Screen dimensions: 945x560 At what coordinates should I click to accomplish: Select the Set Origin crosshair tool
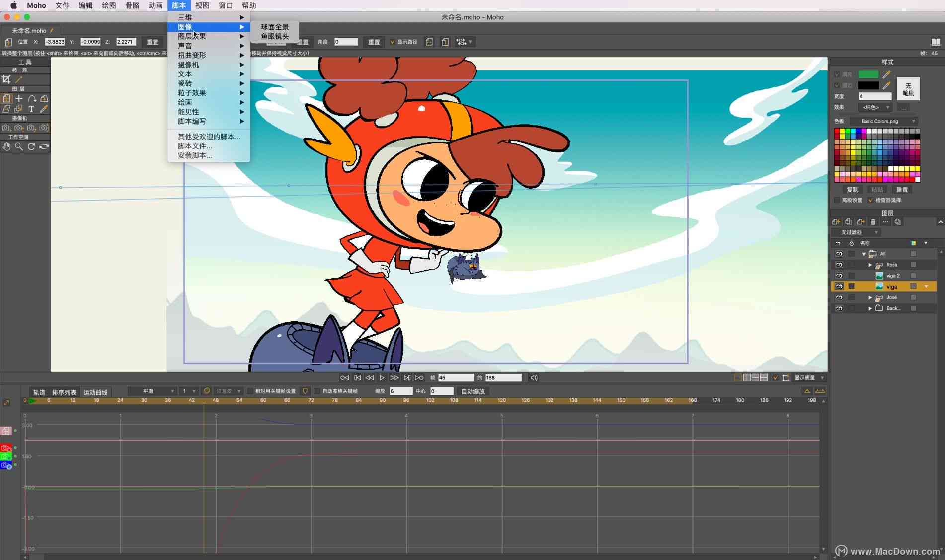coord(19,98)
